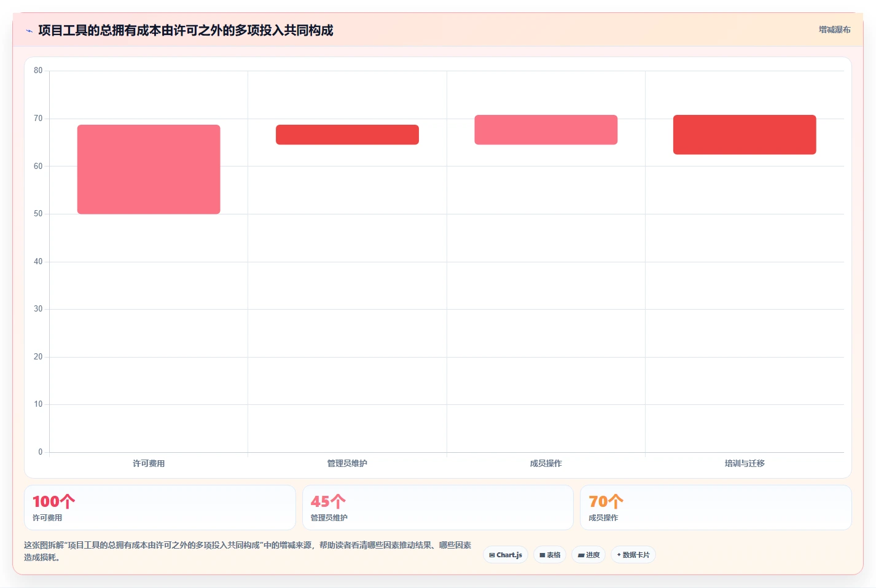The width and height of the screenshot is (876, 588).
Task: Click the 进度 tag chip
Action: coord(589,555)
